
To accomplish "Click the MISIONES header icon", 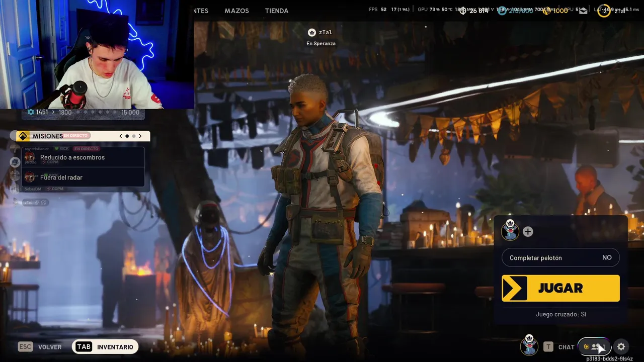I will pyautogui.click(x=23, y=136).
